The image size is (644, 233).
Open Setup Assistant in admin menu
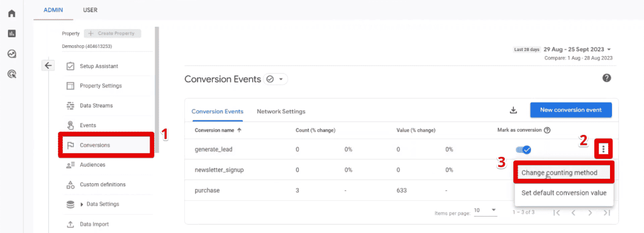click(99, 66)
